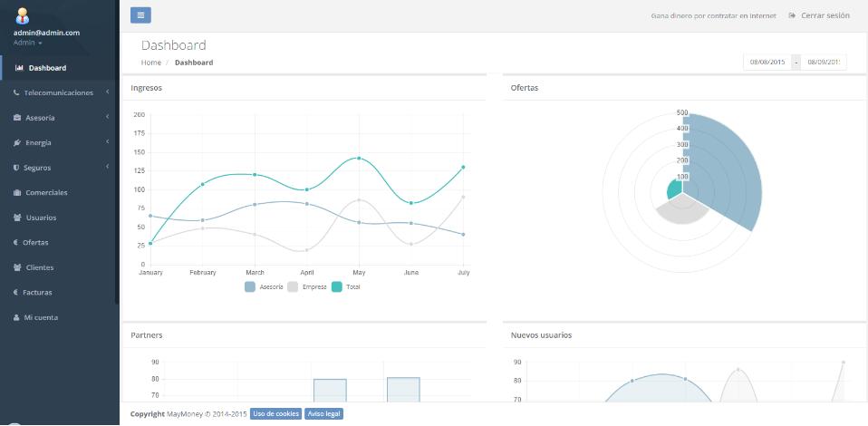Viewport: 868px width, 426px height.
Task: Go to Usuarios section
Action: click(x=60, y=218)
